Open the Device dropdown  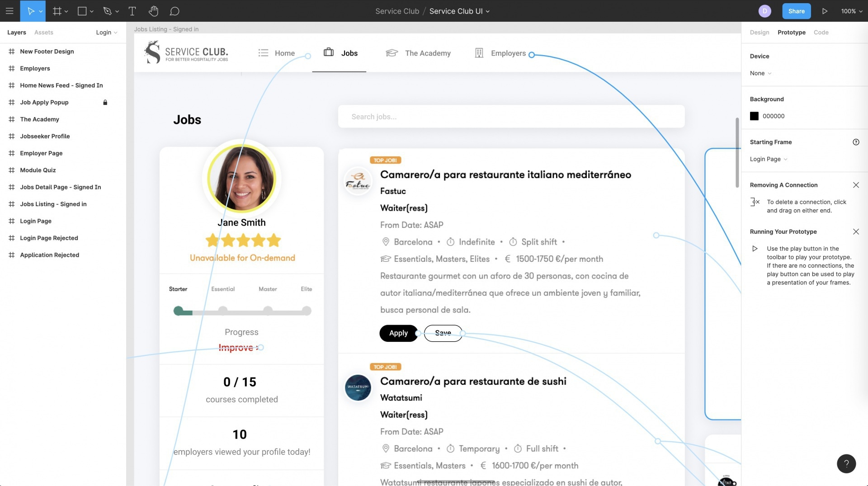760,73
